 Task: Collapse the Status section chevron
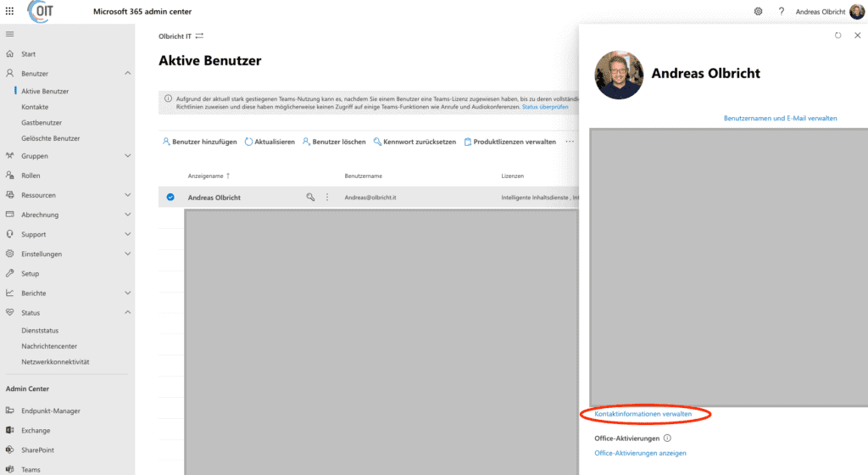click(128, 312)
